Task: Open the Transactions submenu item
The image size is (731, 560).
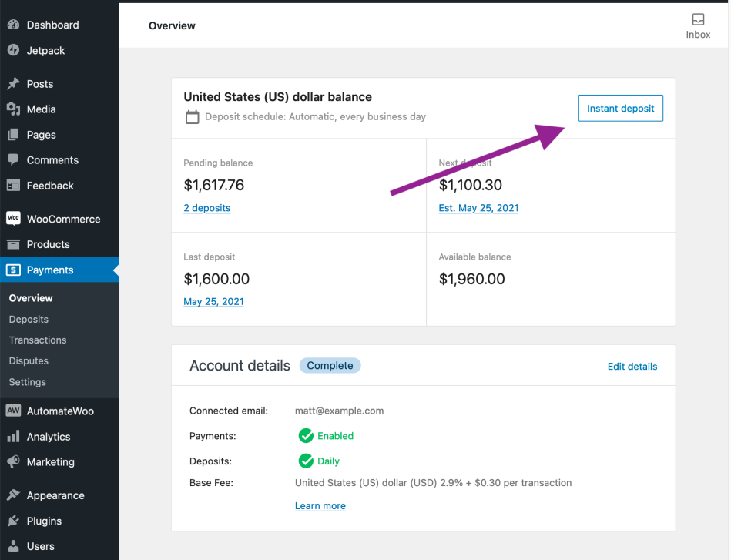Action: (38, 340)
